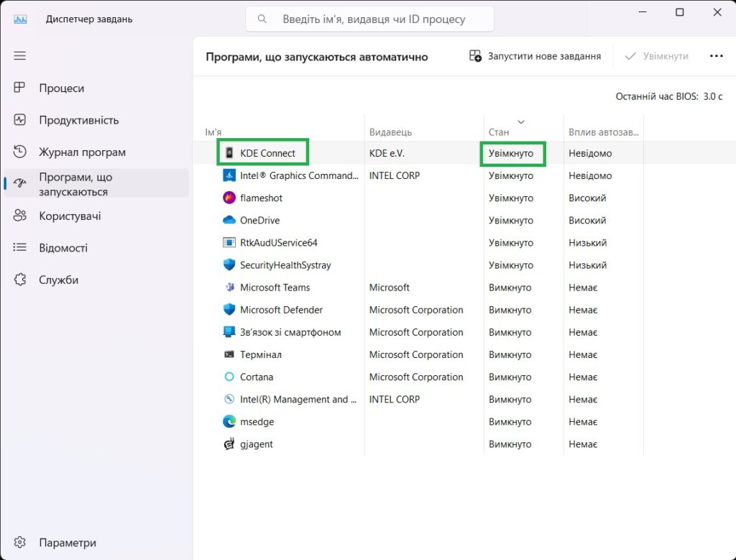Click the Task Manager app icon in title bar
Screen dimensions: 736x560
pos(20,19)
